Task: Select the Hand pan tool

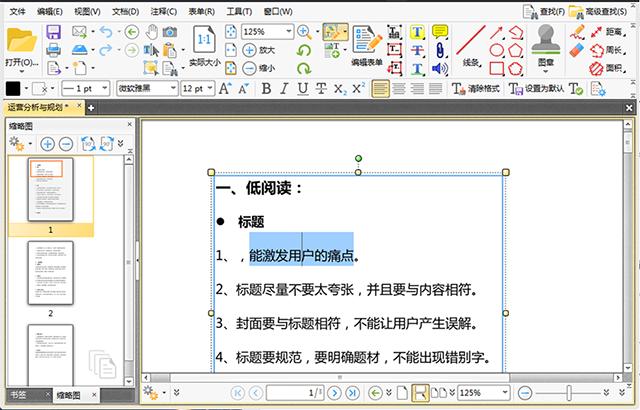Action: [x=152, y=31]
